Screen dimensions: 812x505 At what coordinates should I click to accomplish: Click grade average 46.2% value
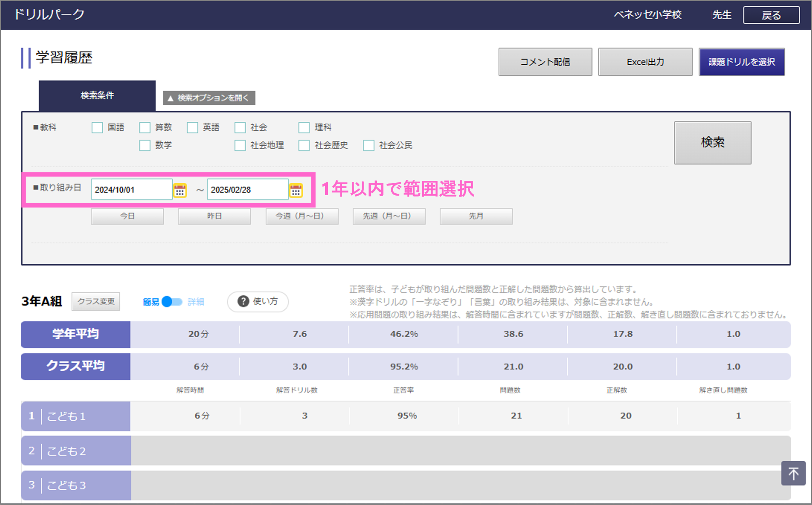pyautogui.click(x=404, y=334)
